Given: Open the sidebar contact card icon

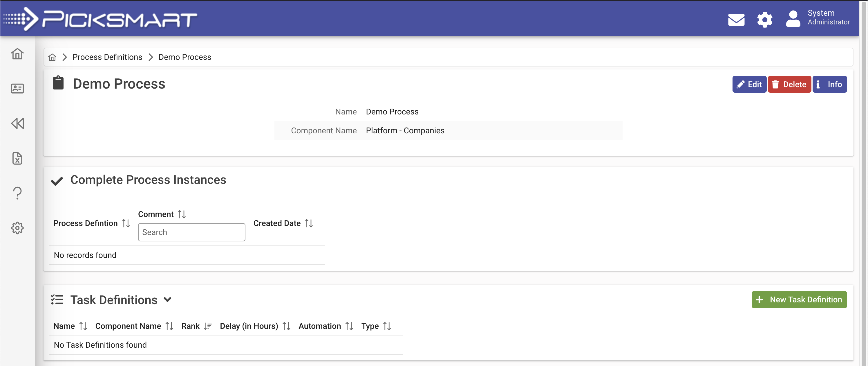Looking at the screenshot, I should click(x=17, y=88).
